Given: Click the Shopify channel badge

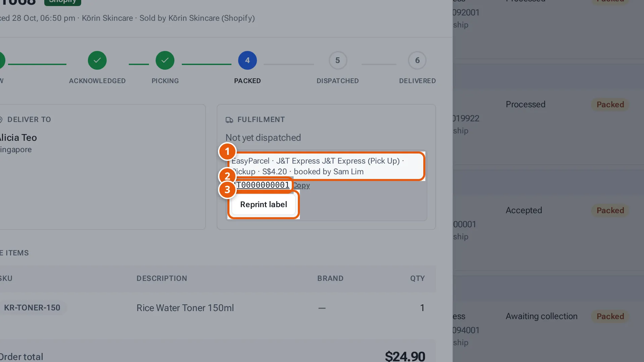Looking at the screenshot, I should (x=63, y=2).
